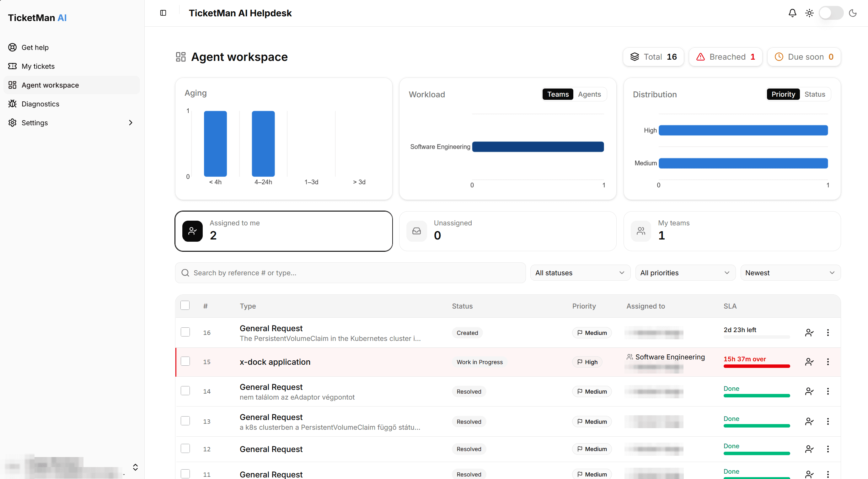Click assign-user icon on ticket 12
Viewport: 868px width, 479px height.
click(x=809, y=449)
